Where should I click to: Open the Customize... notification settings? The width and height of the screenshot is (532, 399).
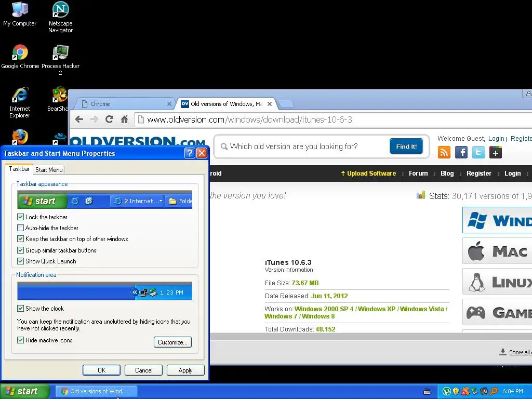point(172,342)
